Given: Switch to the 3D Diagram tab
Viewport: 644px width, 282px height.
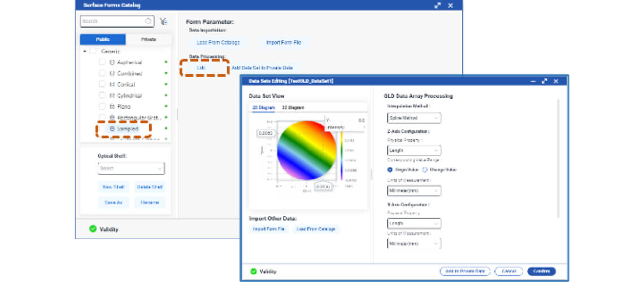Looking at the screenshot, I should coord(293,108).
